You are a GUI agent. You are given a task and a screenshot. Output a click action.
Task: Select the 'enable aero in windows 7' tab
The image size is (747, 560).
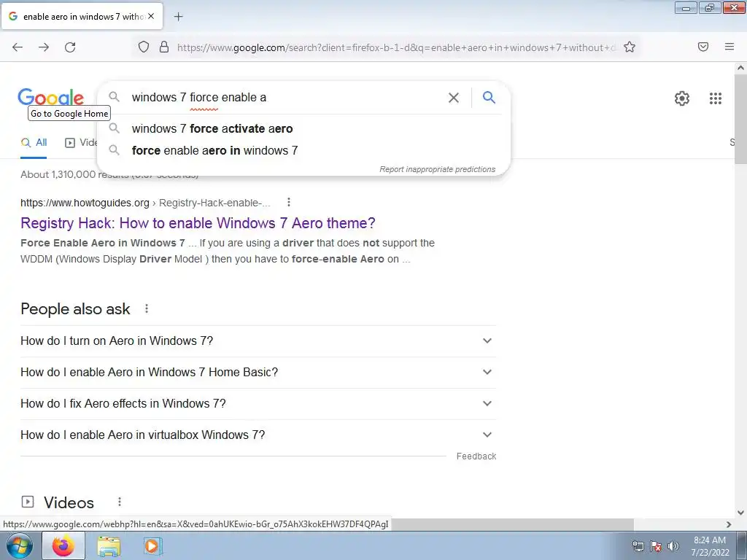pyautogui.click(x=82, y=16)
